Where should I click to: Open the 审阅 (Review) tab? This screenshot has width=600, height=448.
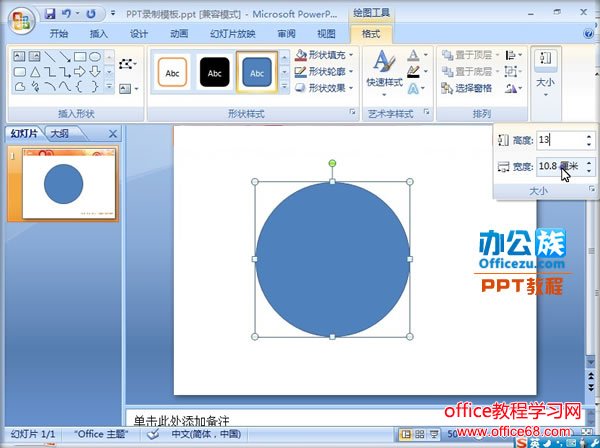286,34
